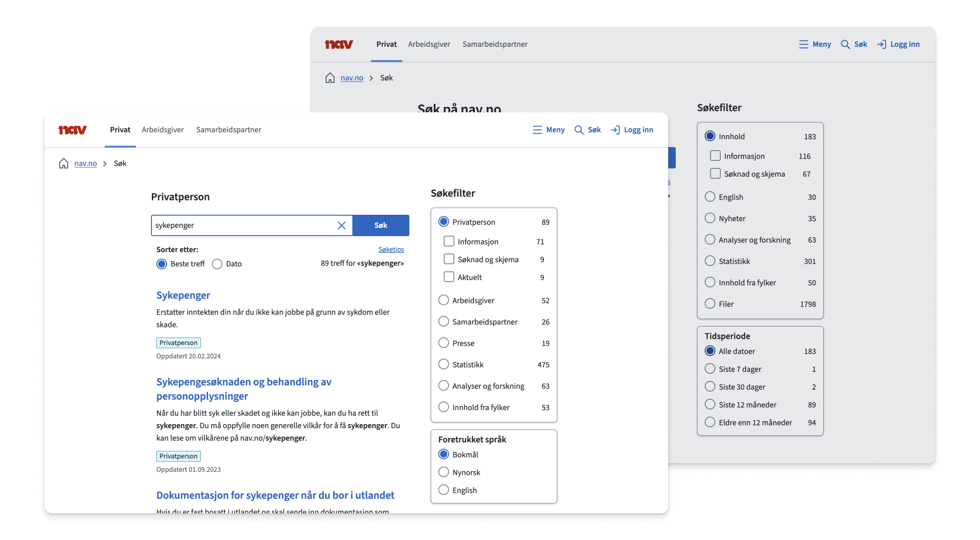Open the hamburger Meny icon in front window
The height and width of the screenshot is (540, 980).
pyautogui.click(x=537, y=130)
